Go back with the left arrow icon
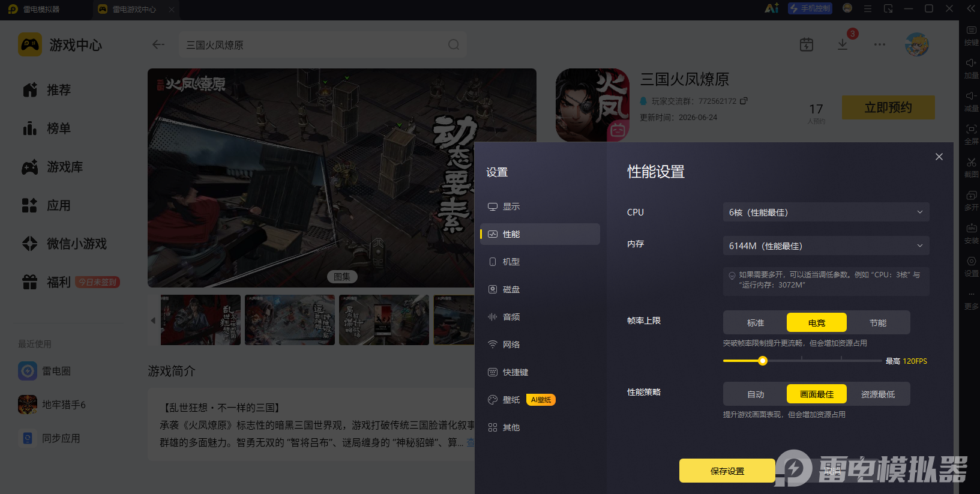The height and width of the screenshot is (494, 980). (x=158, y=44)
